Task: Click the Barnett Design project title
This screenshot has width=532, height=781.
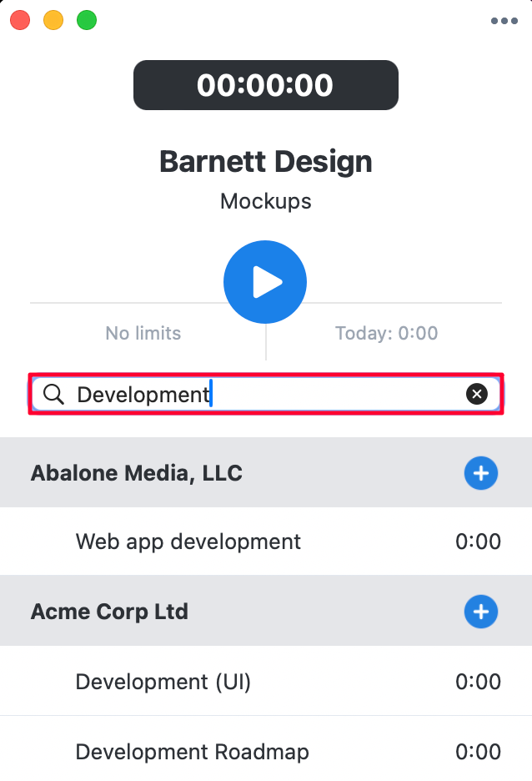Action: tap(266, 162)
